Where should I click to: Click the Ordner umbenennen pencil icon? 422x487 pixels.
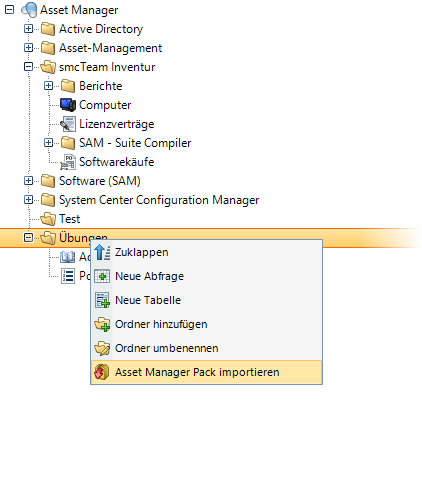(x=102, y=348)
